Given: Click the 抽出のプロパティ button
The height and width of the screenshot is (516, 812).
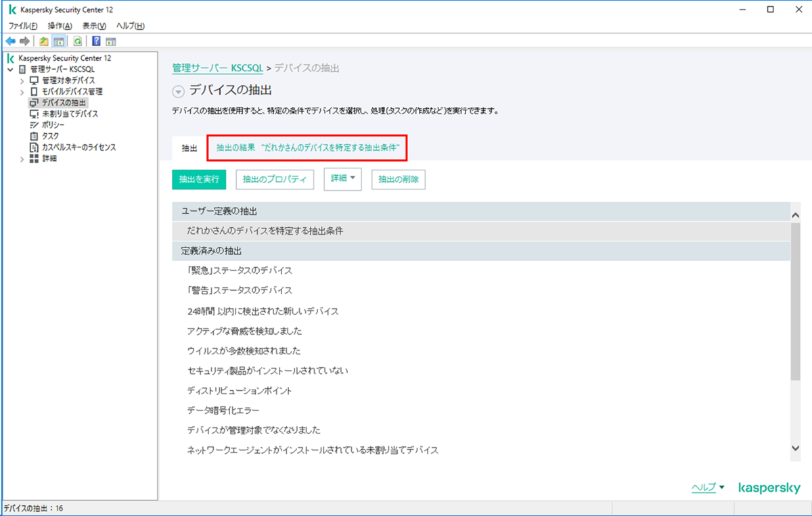Looking at the screenshot, I should click(x=275, y=179).
